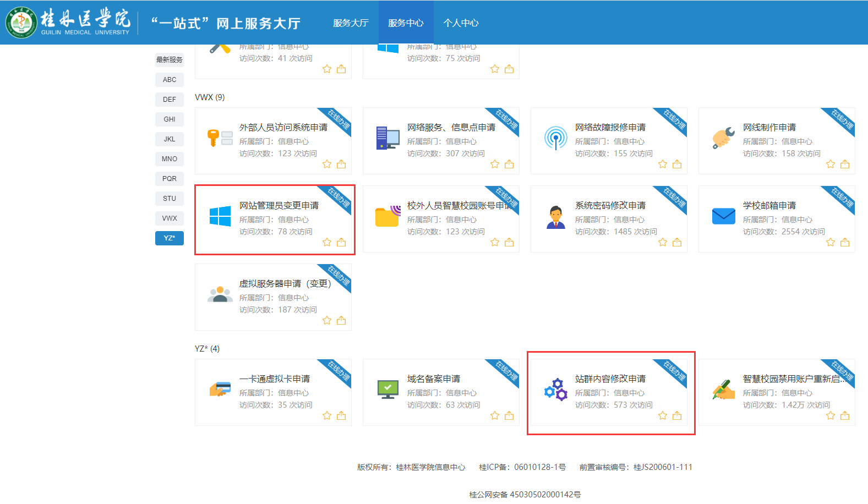Favorite 网线制作申请 with star

click(x=831, y=164)
